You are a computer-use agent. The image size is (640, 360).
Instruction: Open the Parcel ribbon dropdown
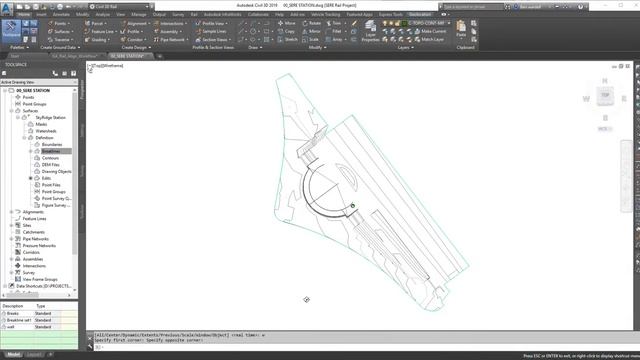(x=96, y=23)
